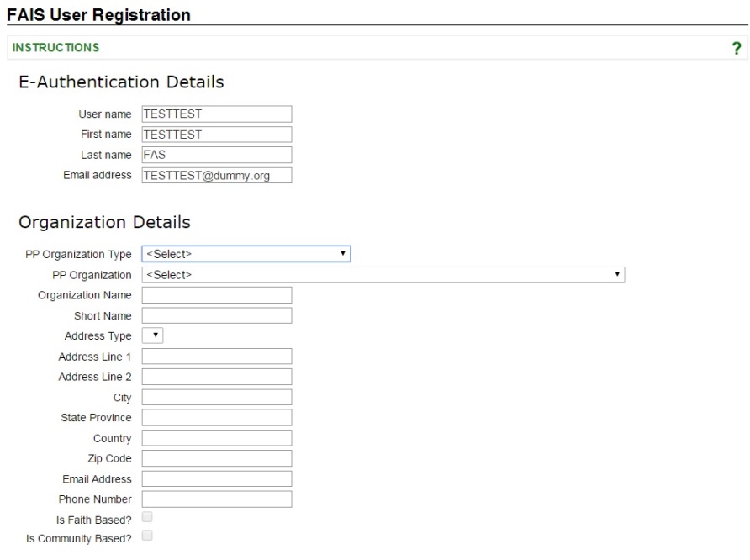Click the E-Authentication Email address field
This screenshot has width=750, height=560.
216,176
